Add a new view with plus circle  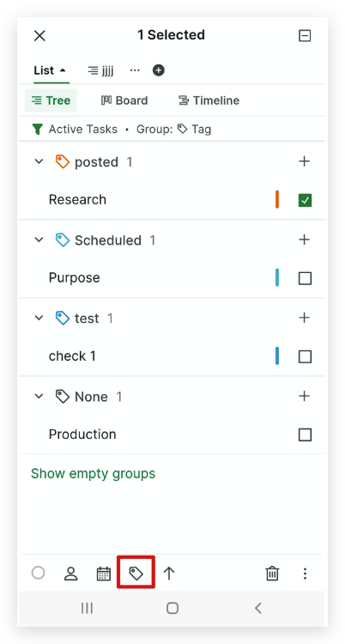pos(159,70)
